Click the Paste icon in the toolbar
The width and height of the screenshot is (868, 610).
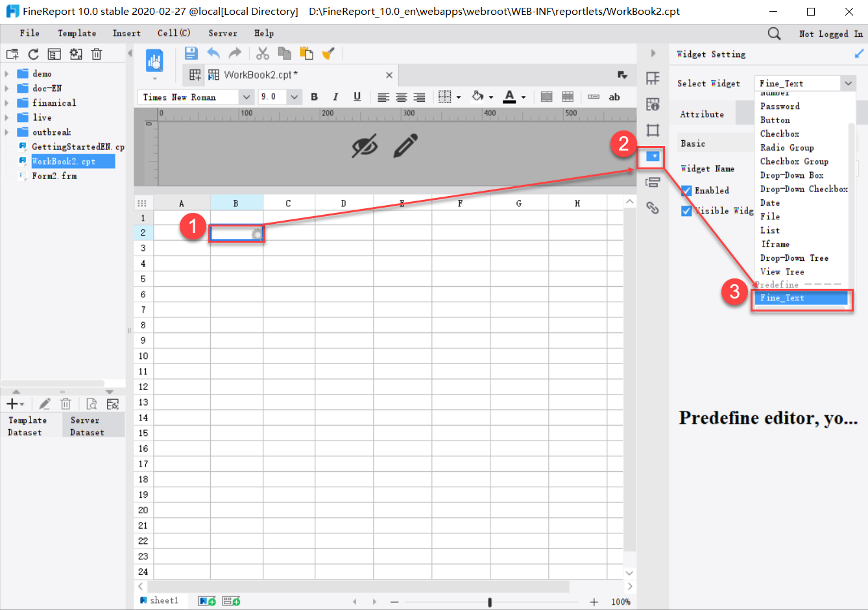tap(305, 53)
